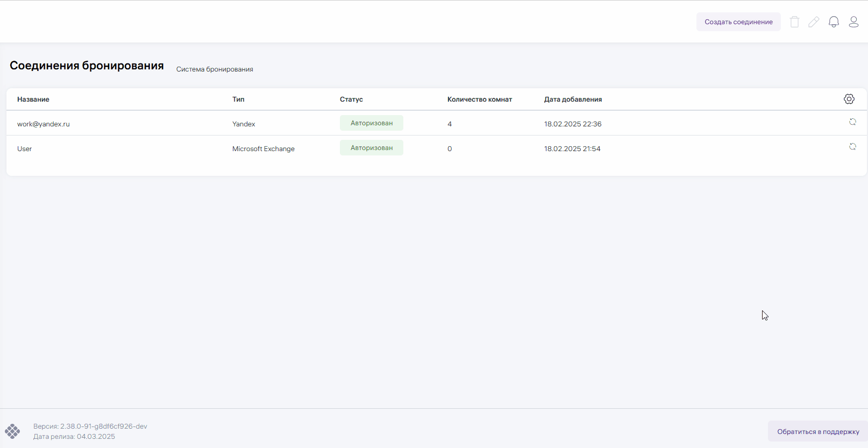Click Обратиться в поддержку button
868x448 pixels.
pyautogui.click(x=817, y=431)
